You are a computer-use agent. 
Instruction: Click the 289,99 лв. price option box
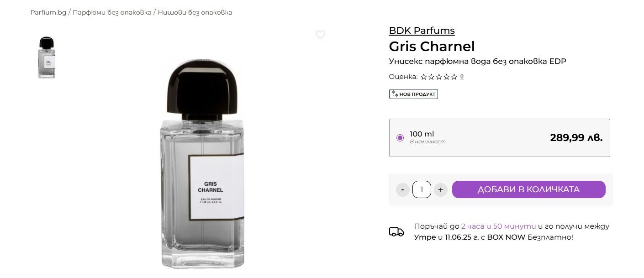pos(499,138)
